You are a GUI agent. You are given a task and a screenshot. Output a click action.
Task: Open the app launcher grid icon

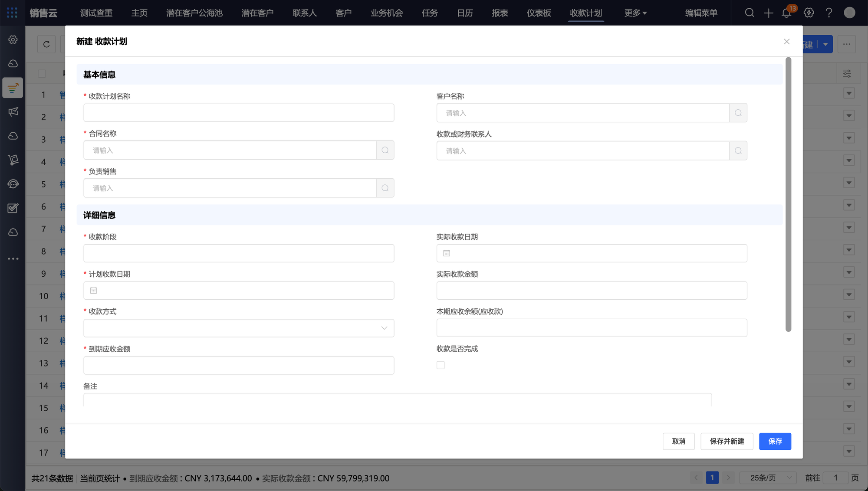12,13
